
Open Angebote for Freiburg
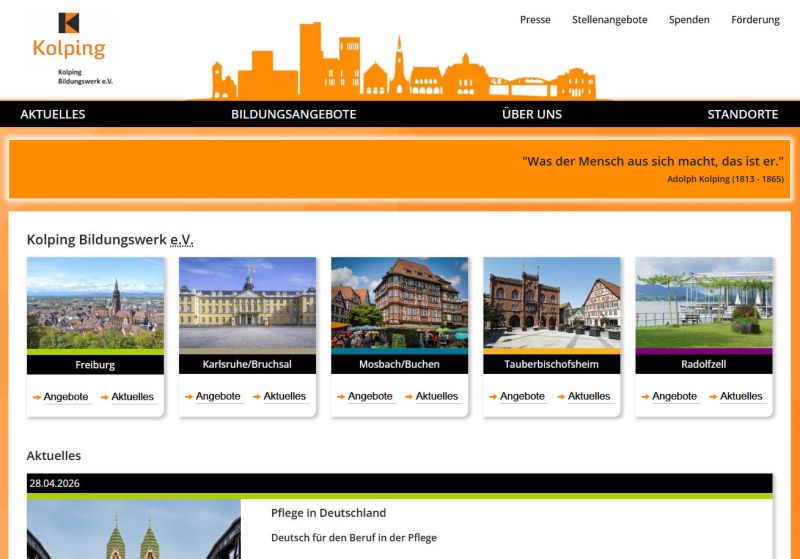click(66, 397)
